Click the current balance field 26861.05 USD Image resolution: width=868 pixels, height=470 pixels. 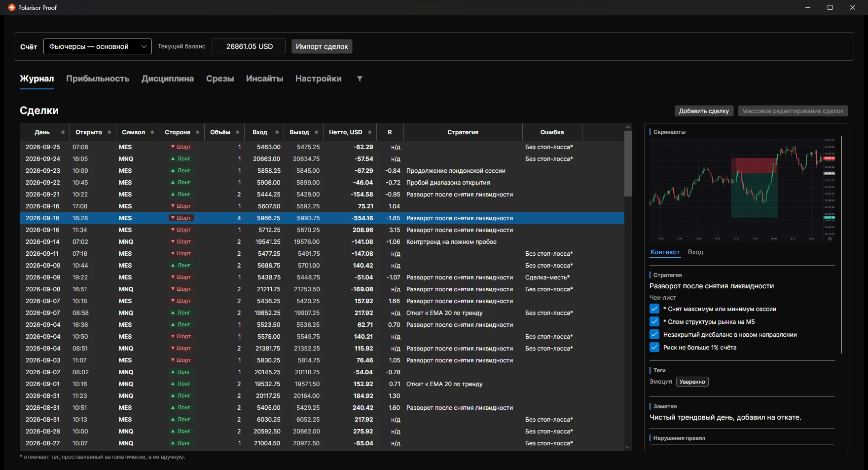pos(249,46)
